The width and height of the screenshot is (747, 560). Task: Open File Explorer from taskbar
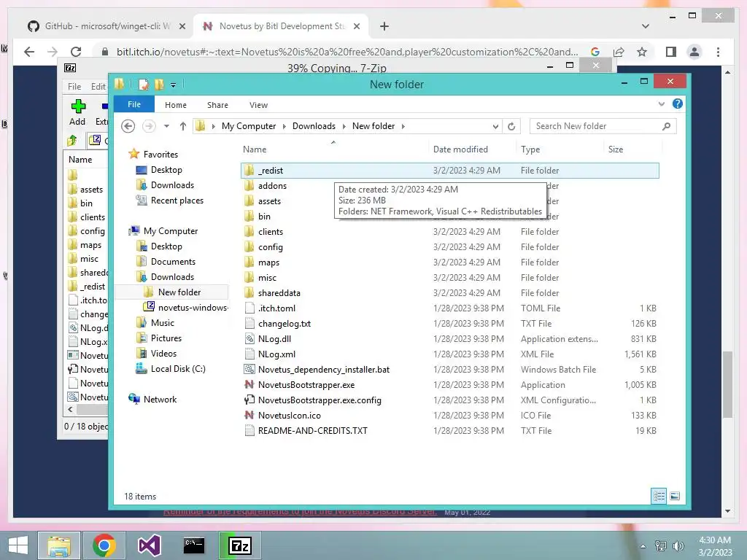[58, 545]
